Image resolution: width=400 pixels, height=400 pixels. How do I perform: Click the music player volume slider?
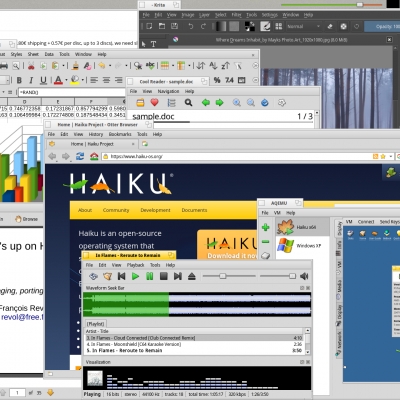(278, 276)
